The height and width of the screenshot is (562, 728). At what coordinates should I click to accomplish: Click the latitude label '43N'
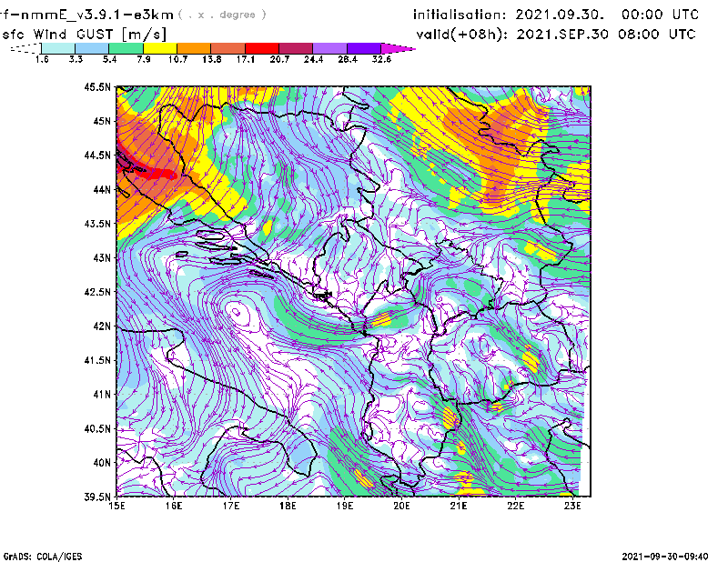[102, 257]
